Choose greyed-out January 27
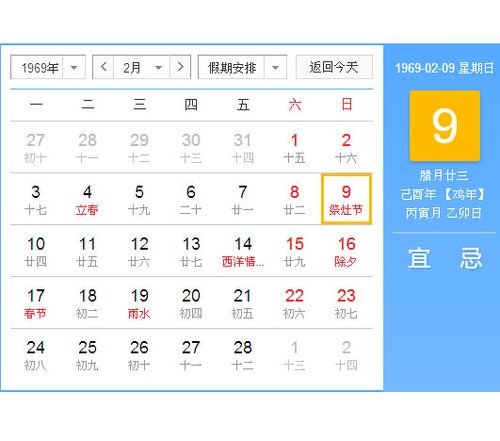The image size is (500, 441). tap(36, 147)
